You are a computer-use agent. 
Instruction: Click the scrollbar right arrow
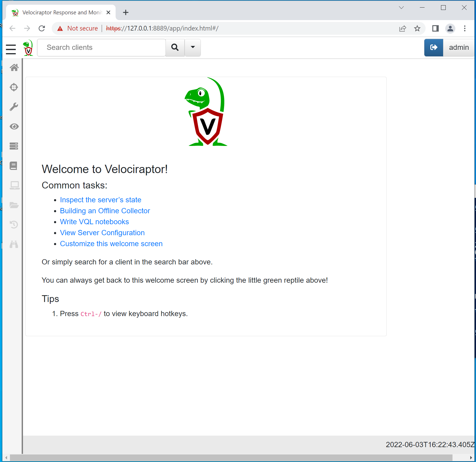pos(471,458)
